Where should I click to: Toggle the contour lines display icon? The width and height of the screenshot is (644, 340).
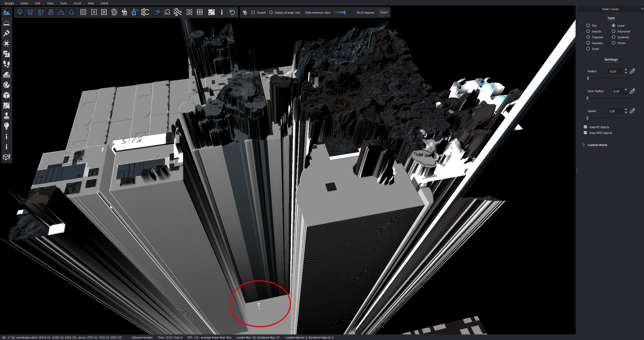[x=114, y=12]
